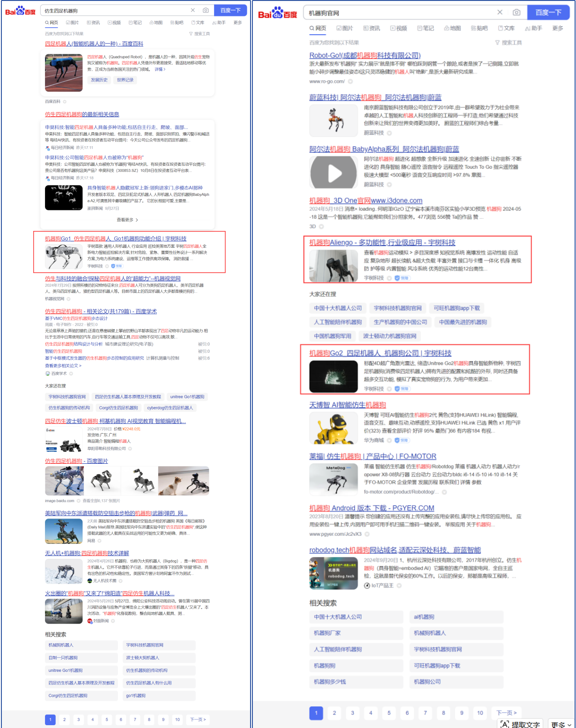Screen dimensions: 576x728
Task: Open 笔记 tab in the right page
Action: click(x=426, y=29)
